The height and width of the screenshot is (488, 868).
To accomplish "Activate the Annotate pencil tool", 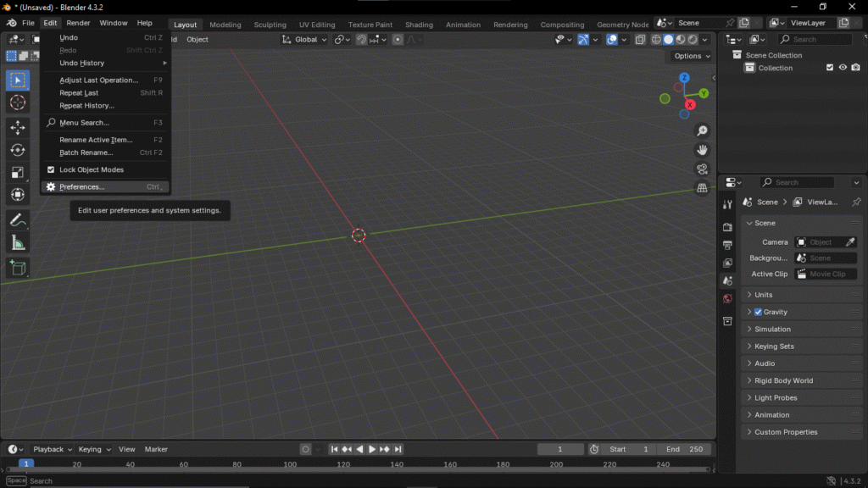I will coord(18,220).
